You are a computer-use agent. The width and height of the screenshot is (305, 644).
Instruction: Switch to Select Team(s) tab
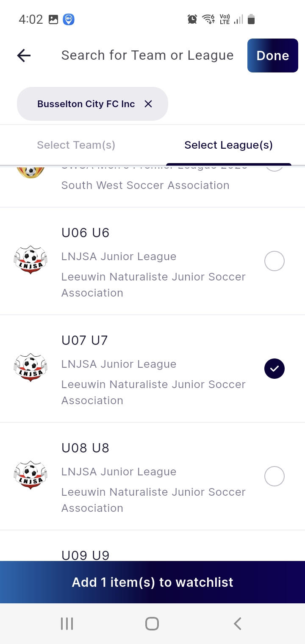pyautogui.click(x=76, y=145)
